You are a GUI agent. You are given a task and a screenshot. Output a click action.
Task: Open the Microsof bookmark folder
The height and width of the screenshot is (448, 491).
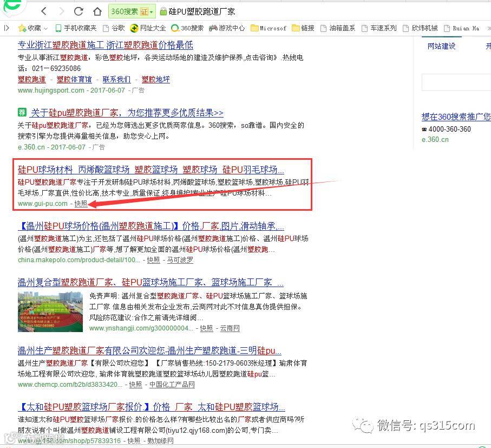pyautogui.click(x=269, y=28)
